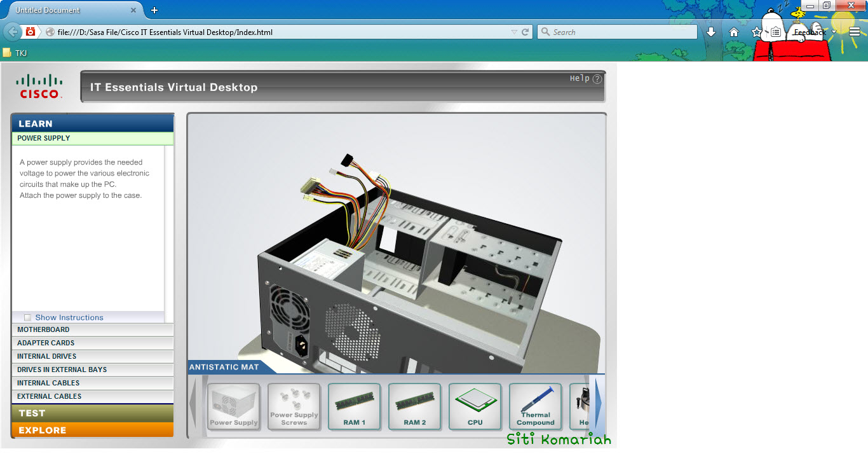The height and width of the screenshot is (463, 868).
Task: Advance the component tray right arrow
Action: click(598, 406)
